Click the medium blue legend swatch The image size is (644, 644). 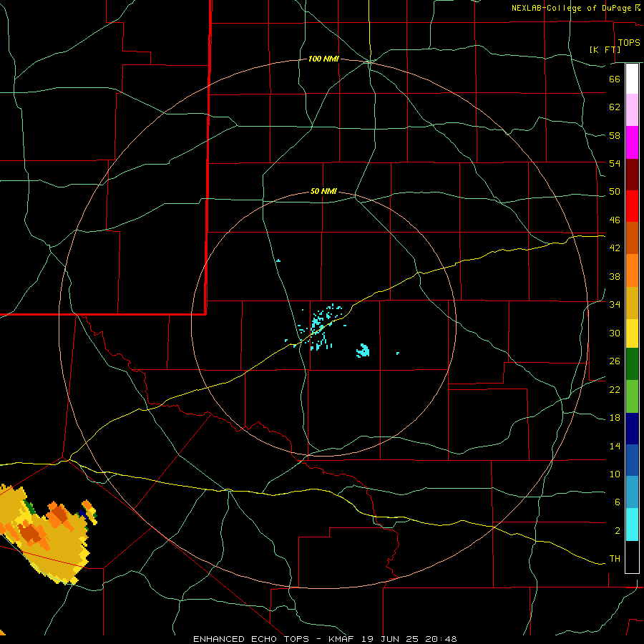coord(632,460)
